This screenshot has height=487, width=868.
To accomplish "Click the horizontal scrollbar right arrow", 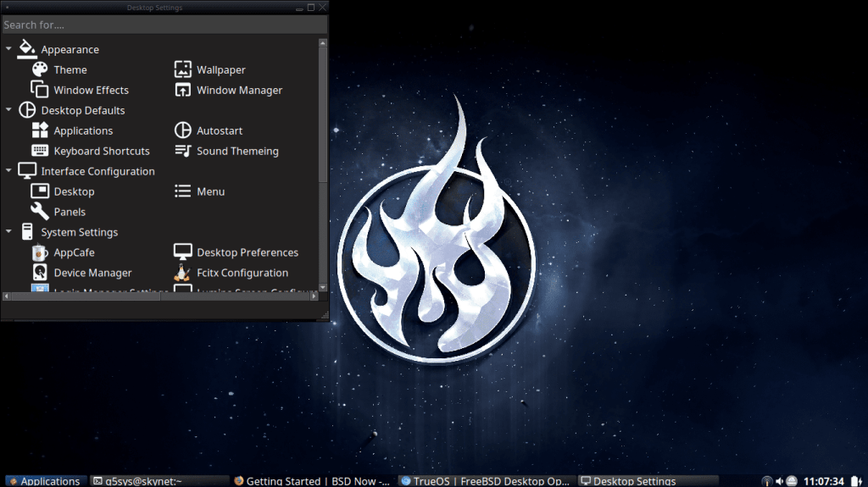I will pyautogui.click(x=314, y=296).
